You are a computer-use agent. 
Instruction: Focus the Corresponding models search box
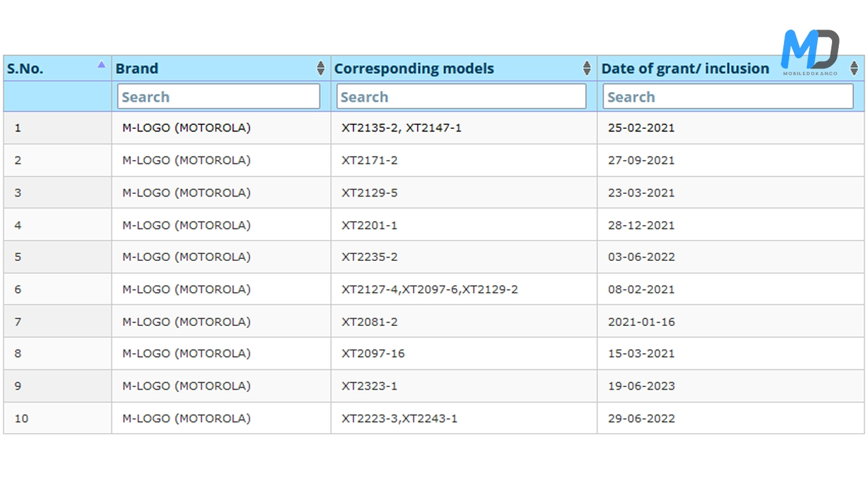pos(461,97)
